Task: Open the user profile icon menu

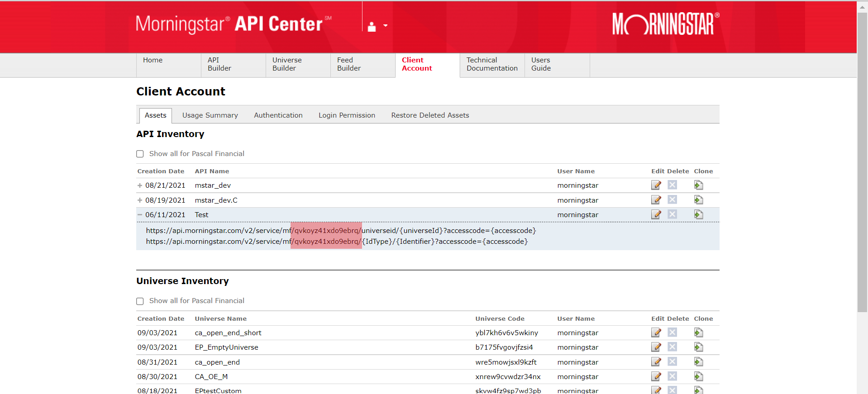Action: tap(372, 27)
